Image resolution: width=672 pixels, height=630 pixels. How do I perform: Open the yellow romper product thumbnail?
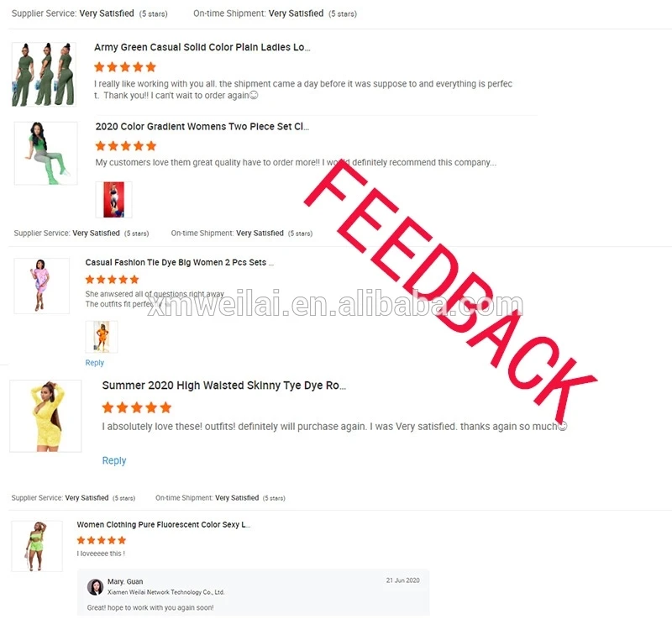(x=45, y=416)
